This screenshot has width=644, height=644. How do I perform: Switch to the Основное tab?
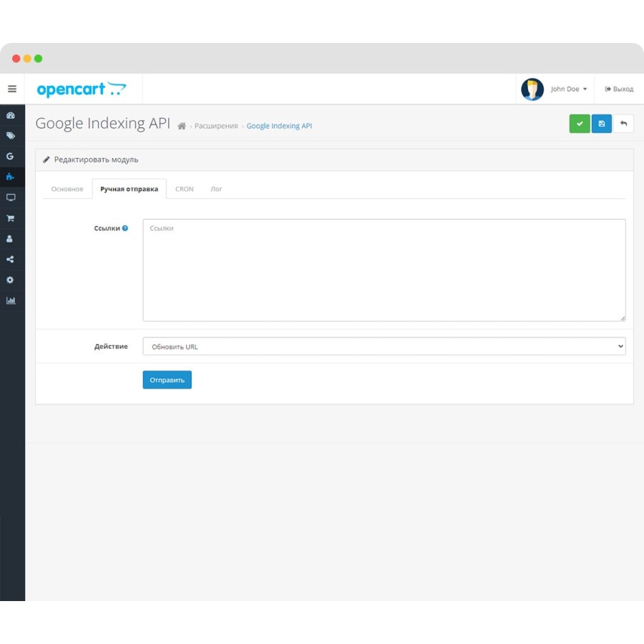point(67,189)
